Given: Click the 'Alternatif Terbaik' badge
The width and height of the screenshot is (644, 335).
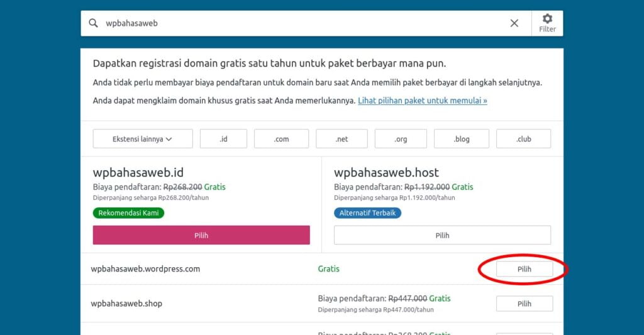Looking at the screenshot, I should (x=367, y=212).
